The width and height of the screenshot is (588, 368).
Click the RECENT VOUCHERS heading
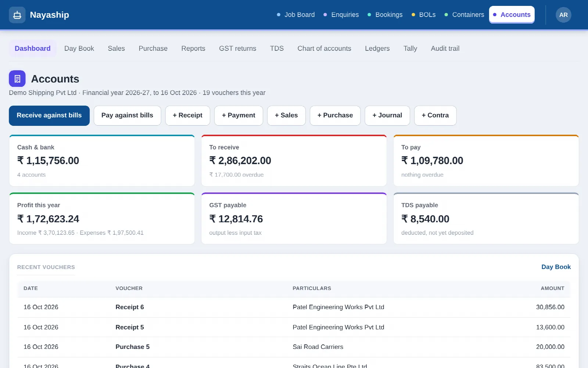point(46,267)
